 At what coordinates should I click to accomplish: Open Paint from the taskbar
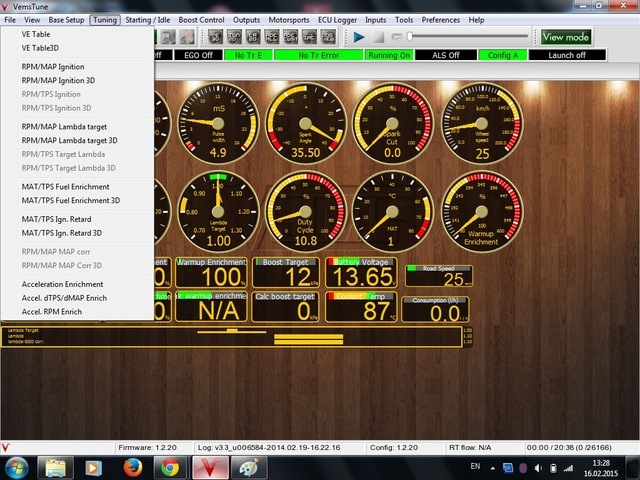[249, 468]
